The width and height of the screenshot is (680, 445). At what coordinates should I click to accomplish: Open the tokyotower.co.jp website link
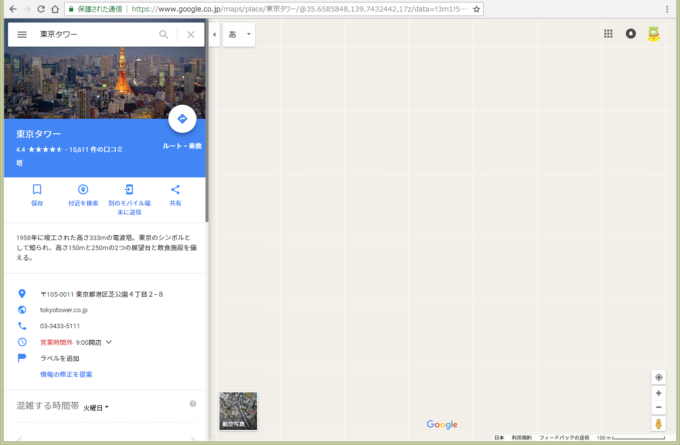click(x=64, y=310)
